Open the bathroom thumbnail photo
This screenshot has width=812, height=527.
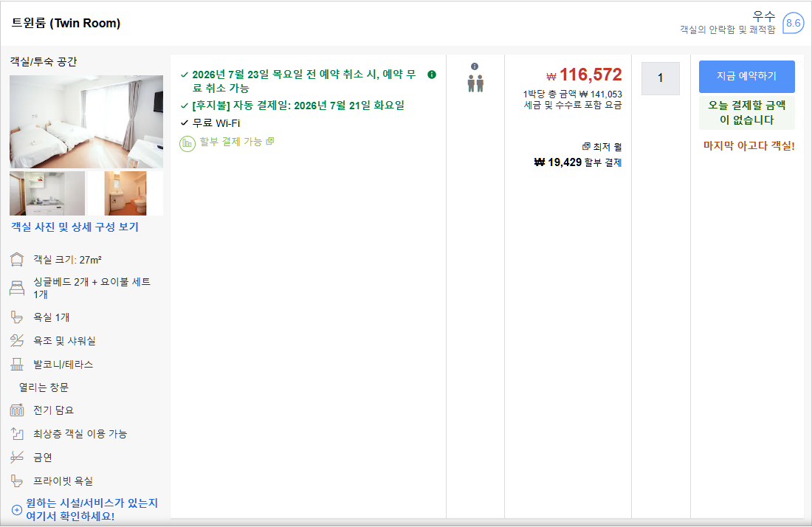[x=125, y=193]
